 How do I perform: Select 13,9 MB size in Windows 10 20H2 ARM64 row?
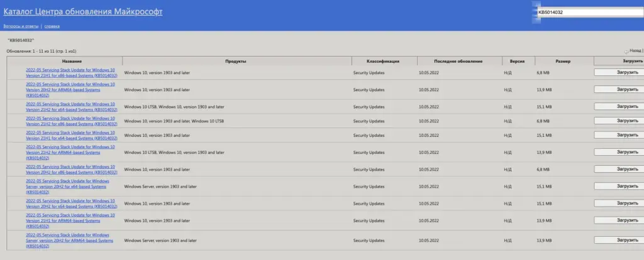(544, 90)
